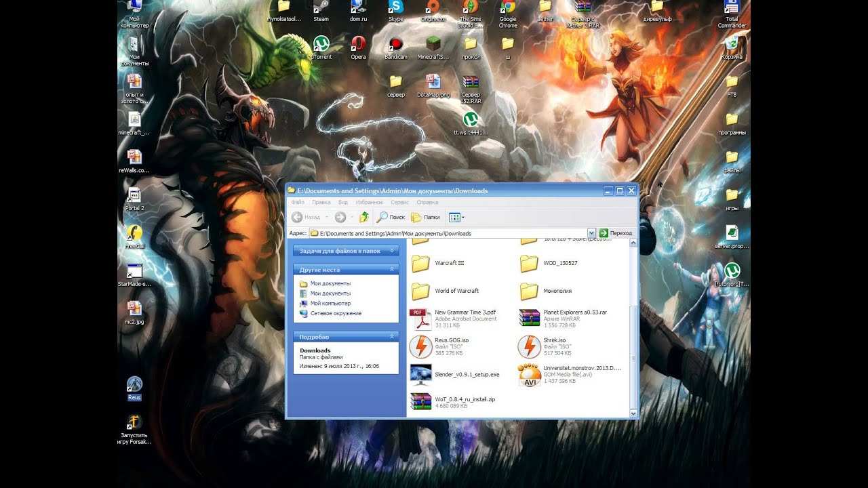Select the Reus.GOG.iso file
Image resolution: width=868 pixels, height=488 pixels.
(439, 346)
